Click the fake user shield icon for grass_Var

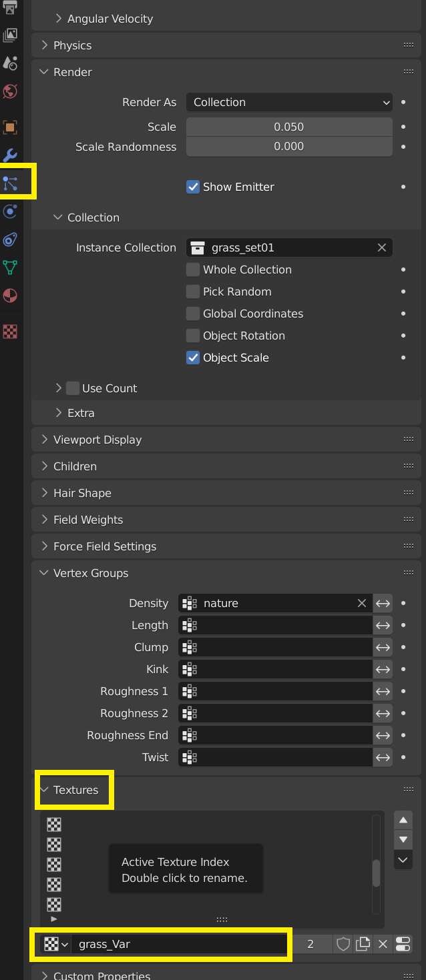point(343,944)
